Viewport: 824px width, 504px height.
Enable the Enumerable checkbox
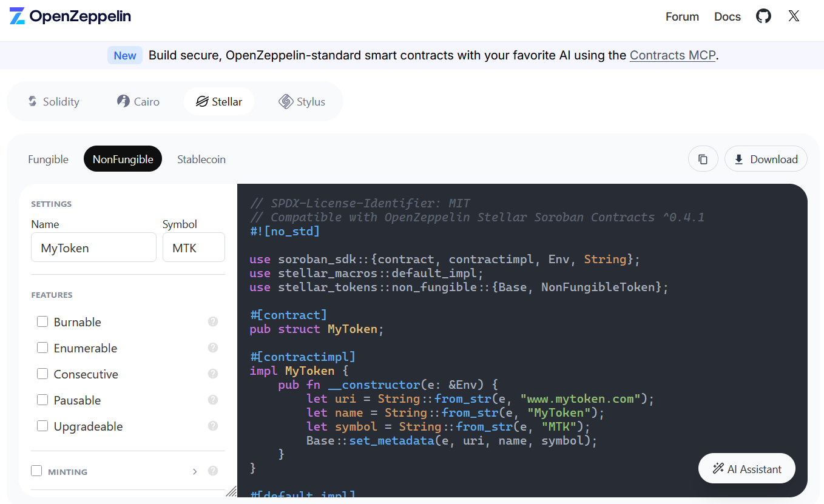tap(42, 348)
